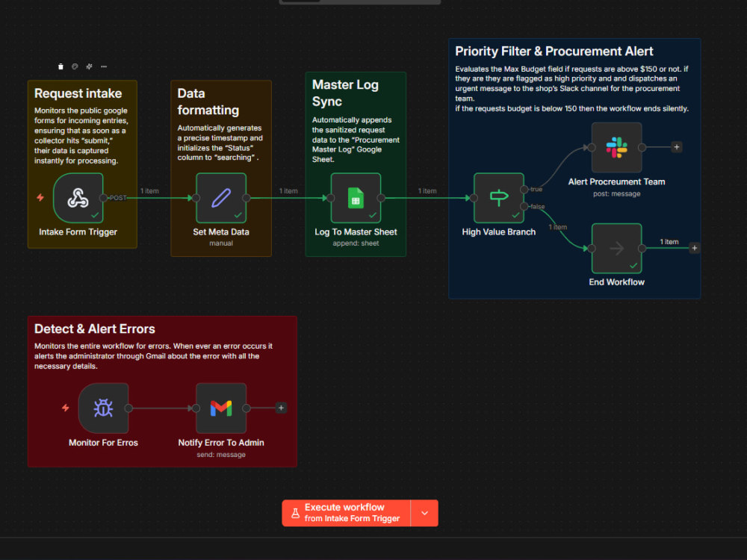The height and width of the screenshot is (560, 747).
Task: Select the Slack Alert Procurement Team node
Action: point(616,147)
